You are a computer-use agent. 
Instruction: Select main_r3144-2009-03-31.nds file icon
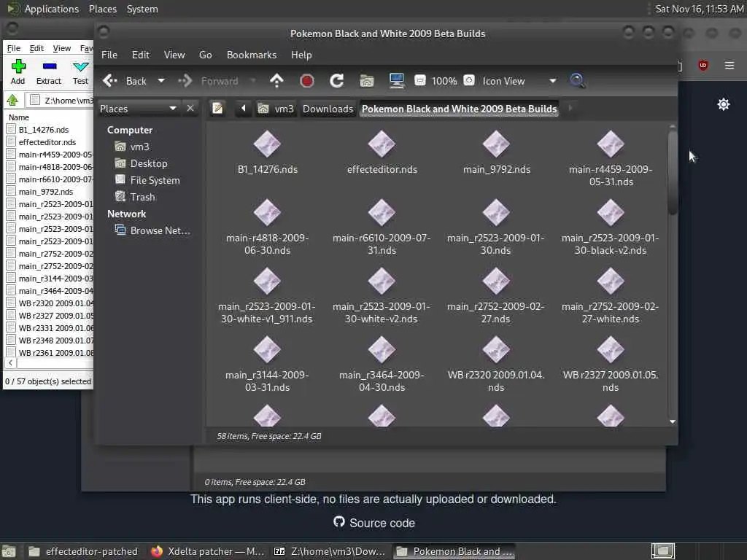(x=267, y=350)
